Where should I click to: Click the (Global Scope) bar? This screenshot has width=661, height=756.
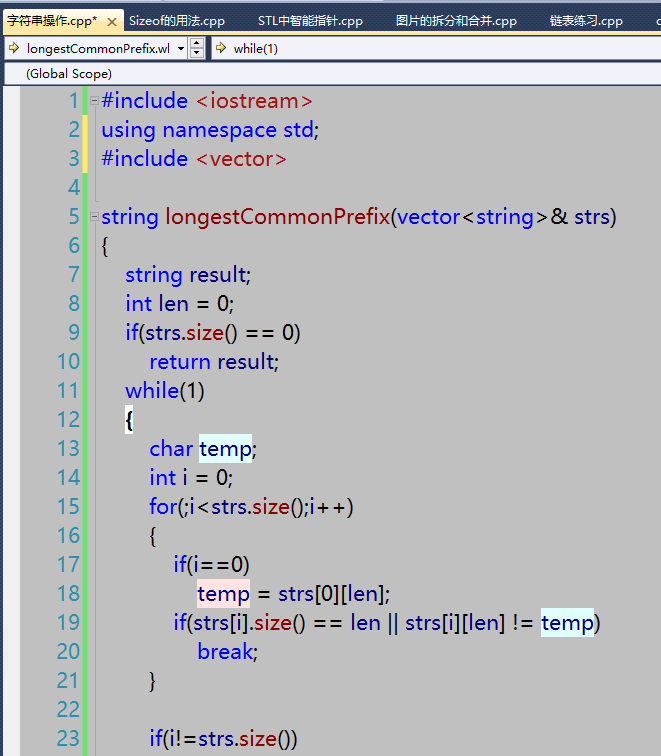333,74
